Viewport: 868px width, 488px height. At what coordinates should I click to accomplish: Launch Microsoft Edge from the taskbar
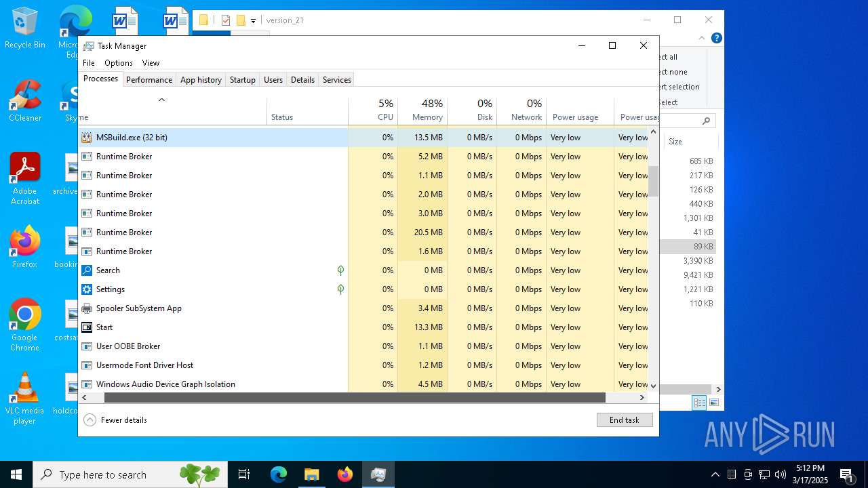[x=279, y=474]
